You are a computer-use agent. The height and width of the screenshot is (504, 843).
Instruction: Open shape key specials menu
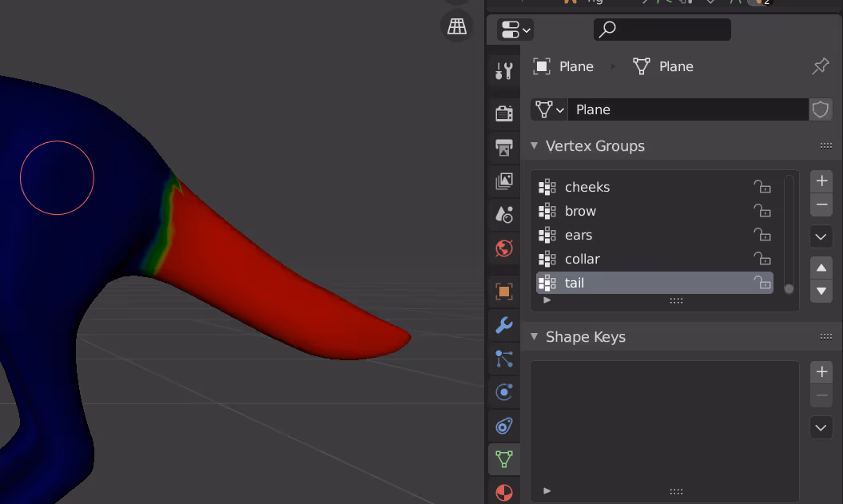pyautogui.click(x=821, y=428)
